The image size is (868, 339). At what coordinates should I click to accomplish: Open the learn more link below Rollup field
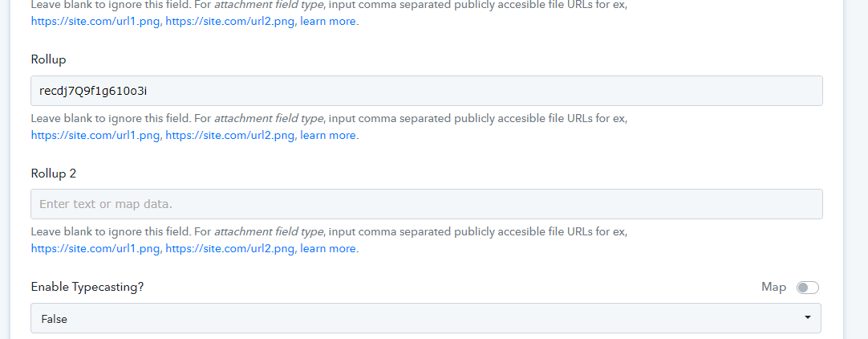(x=328, y=135)
